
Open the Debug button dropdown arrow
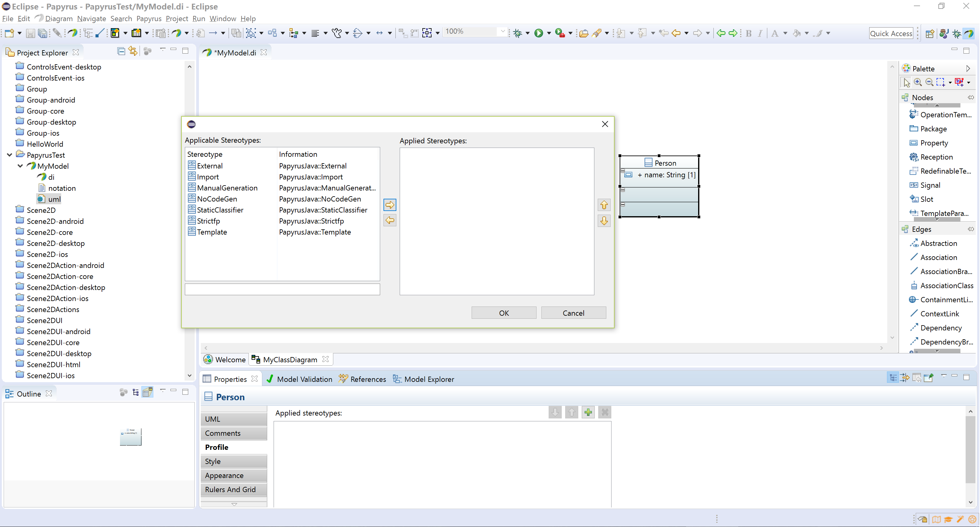tap(527, 33)
